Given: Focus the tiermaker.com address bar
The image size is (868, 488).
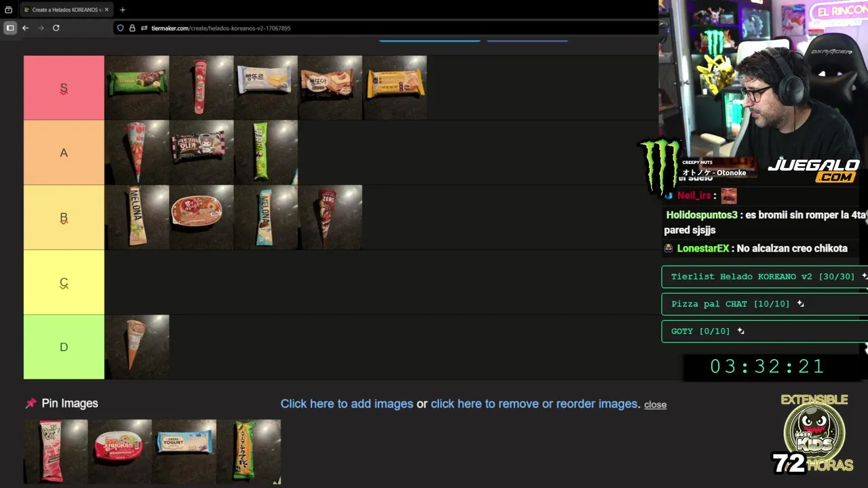Looking at the screenshot, I should pyautogui.click(x=387, y=28).
